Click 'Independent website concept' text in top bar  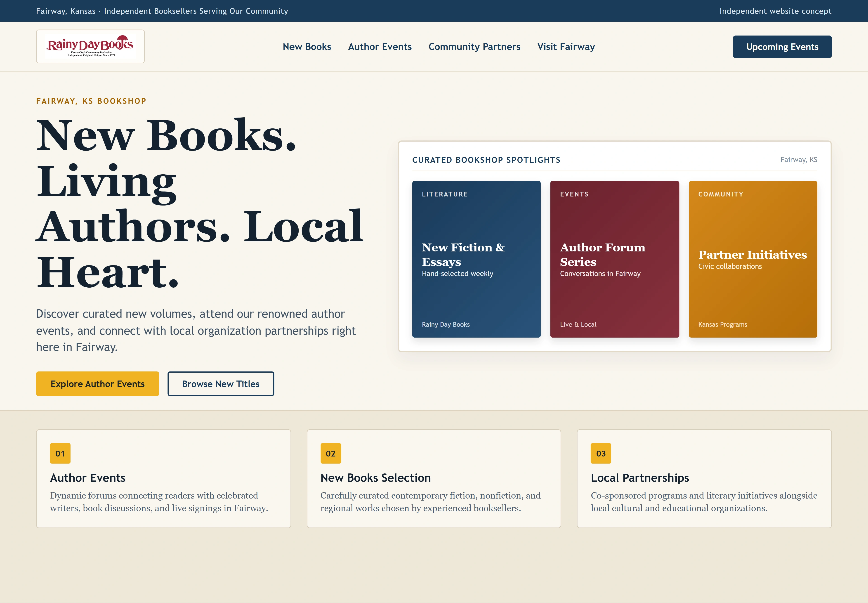pos(775,11)
